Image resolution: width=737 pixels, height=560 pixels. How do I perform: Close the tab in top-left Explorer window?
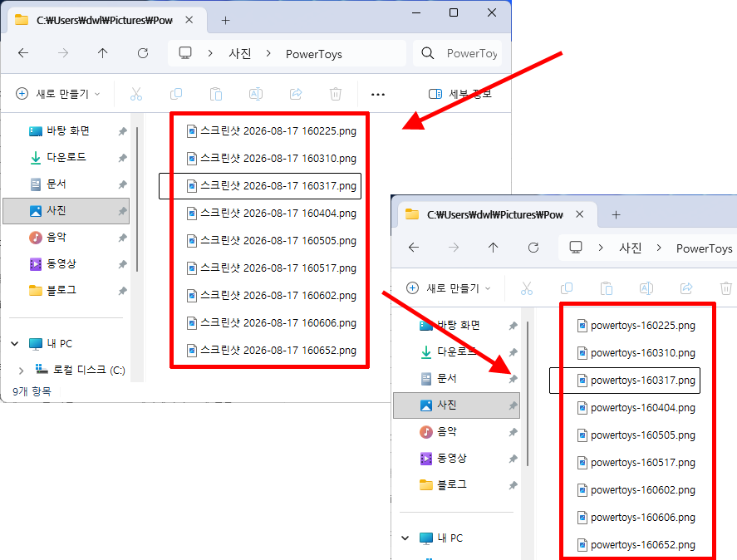click(x=189, y=20)
